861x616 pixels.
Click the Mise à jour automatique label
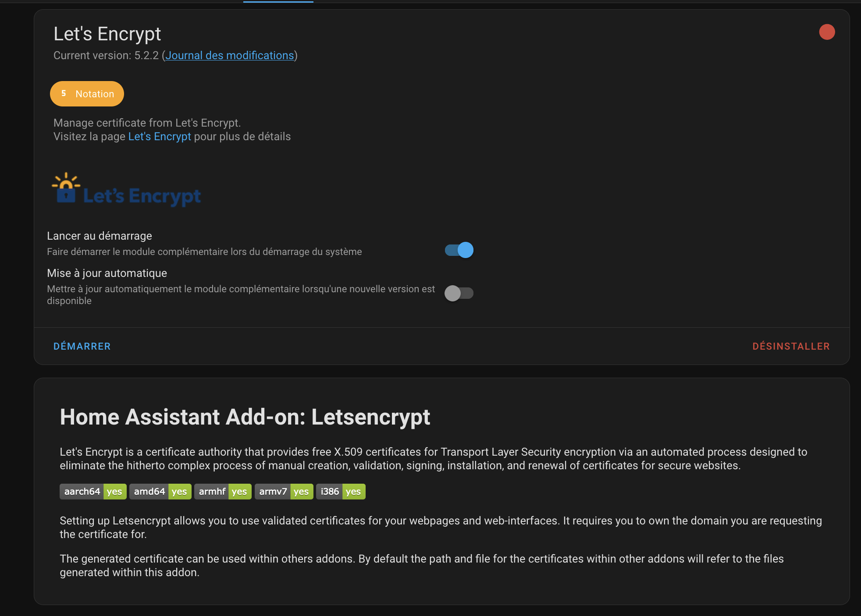tap(107, 273)
